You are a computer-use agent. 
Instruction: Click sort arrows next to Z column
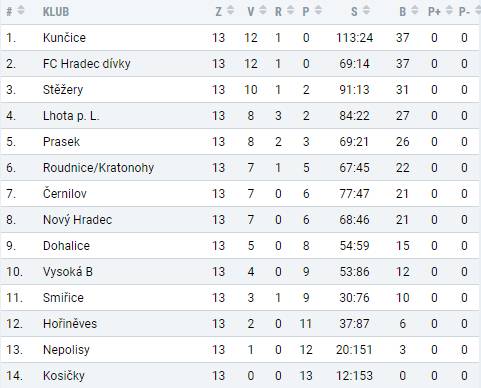pyautogui.click(x=230, y=11)
